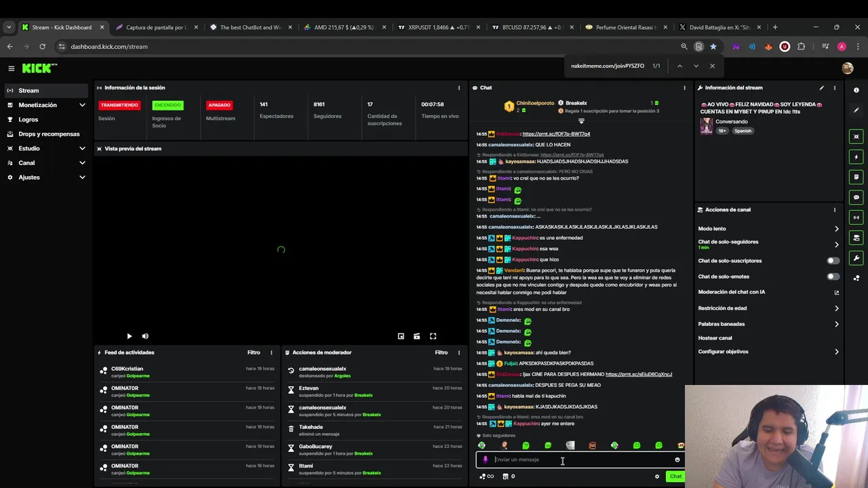The height and width of the screenshot is (488, 868).
Task: Open Modo lento options
Action: point(768,228)
